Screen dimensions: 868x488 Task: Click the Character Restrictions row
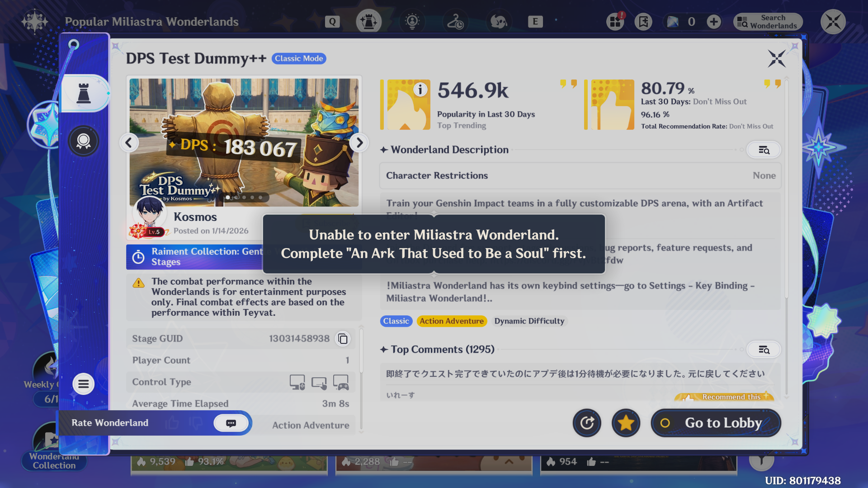point(580,175)
